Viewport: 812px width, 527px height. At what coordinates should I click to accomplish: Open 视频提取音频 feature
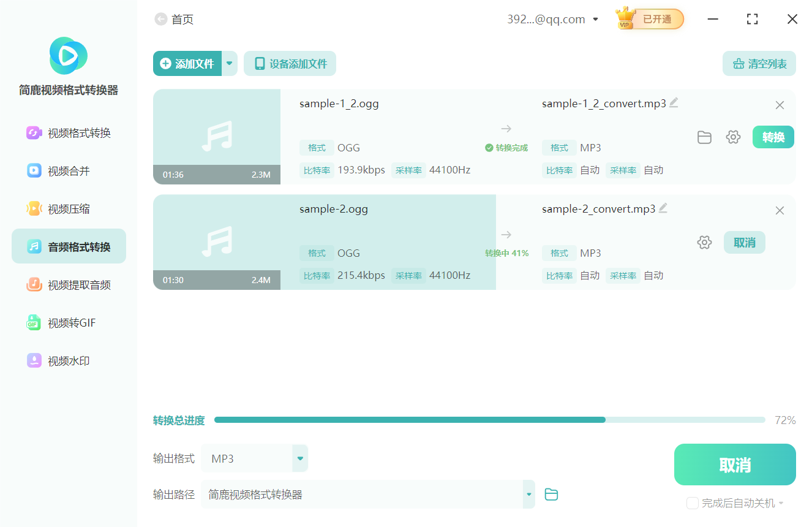[68, 284]
